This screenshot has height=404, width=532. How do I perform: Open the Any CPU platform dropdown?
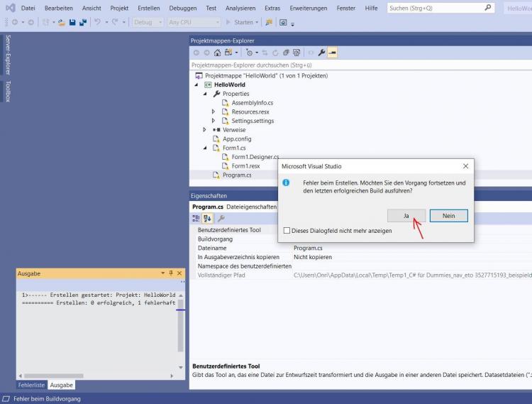click(x=194, y=23)
